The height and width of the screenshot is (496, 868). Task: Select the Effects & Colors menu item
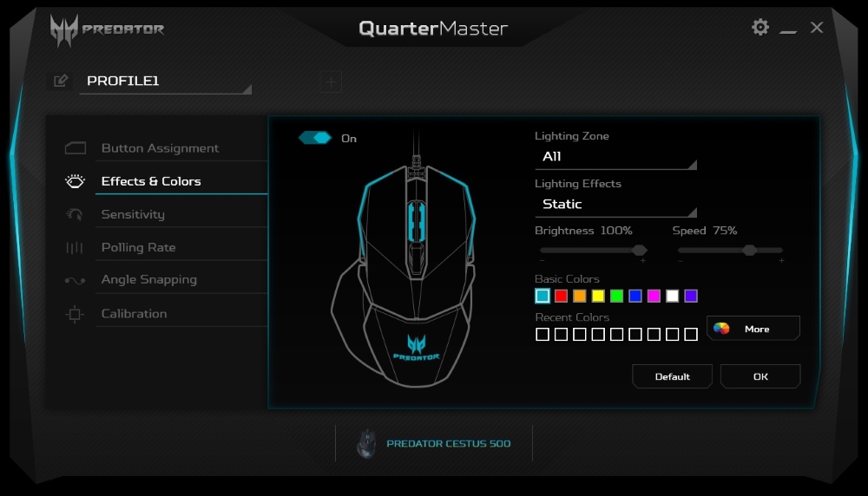click(x=151, y=181)
